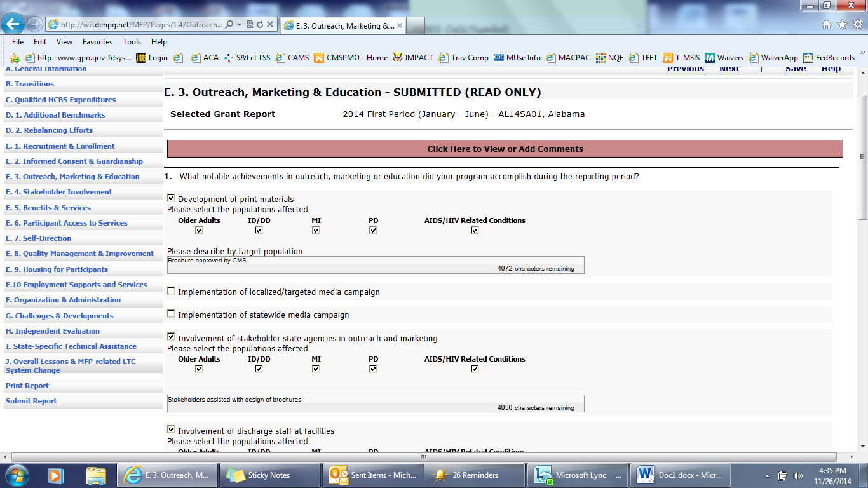Toggle ID/DD under Development of print materials

[259, 230]
